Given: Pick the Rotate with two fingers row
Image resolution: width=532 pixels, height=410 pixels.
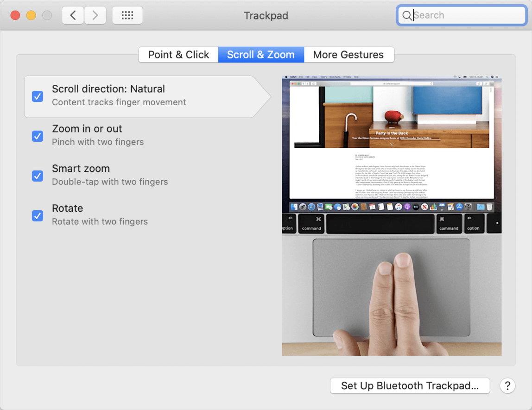Looking at the screenshot, I should (100, 221).
